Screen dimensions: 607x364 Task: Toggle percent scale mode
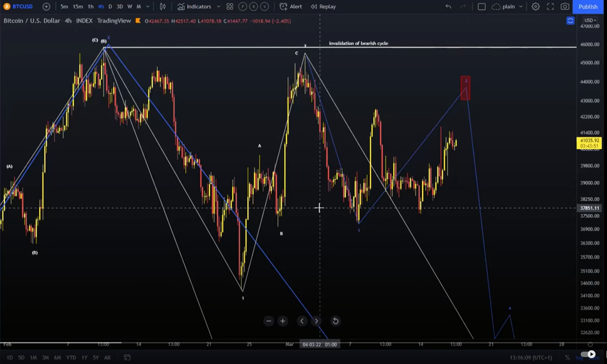568,358
